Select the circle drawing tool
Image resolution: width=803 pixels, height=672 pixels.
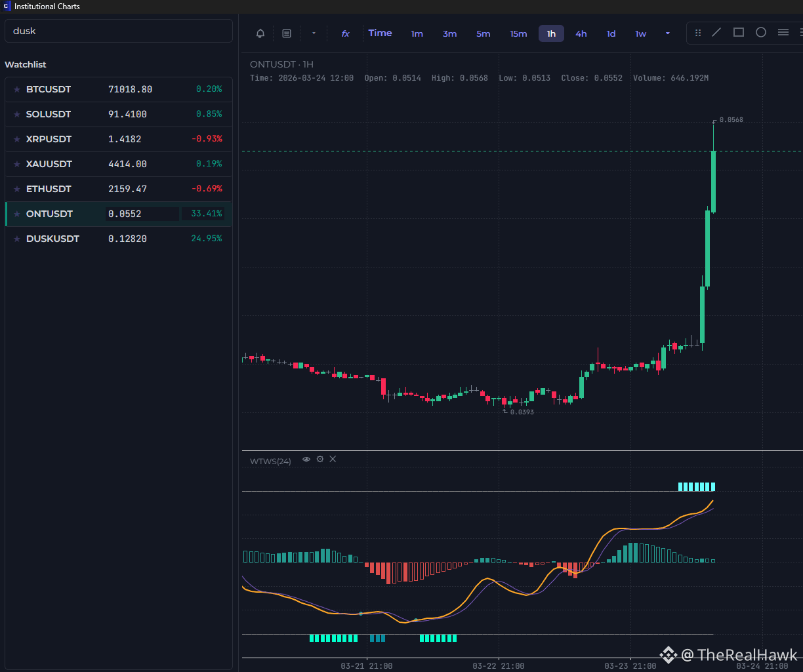761,32
